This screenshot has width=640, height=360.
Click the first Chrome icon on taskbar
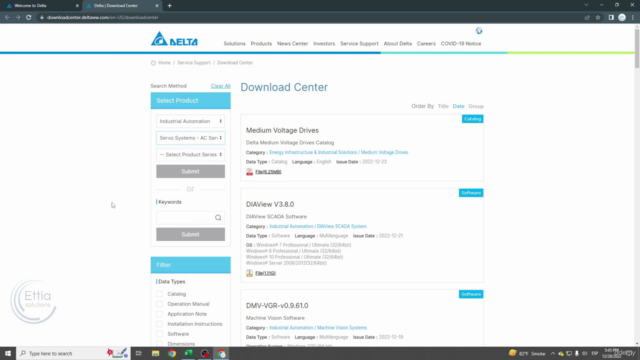172,353
